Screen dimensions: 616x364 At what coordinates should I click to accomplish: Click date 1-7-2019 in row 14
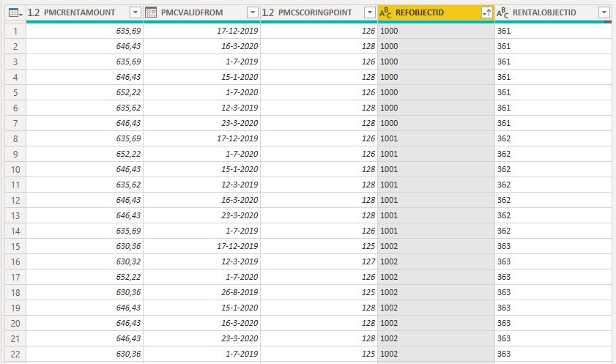point(242,231)
